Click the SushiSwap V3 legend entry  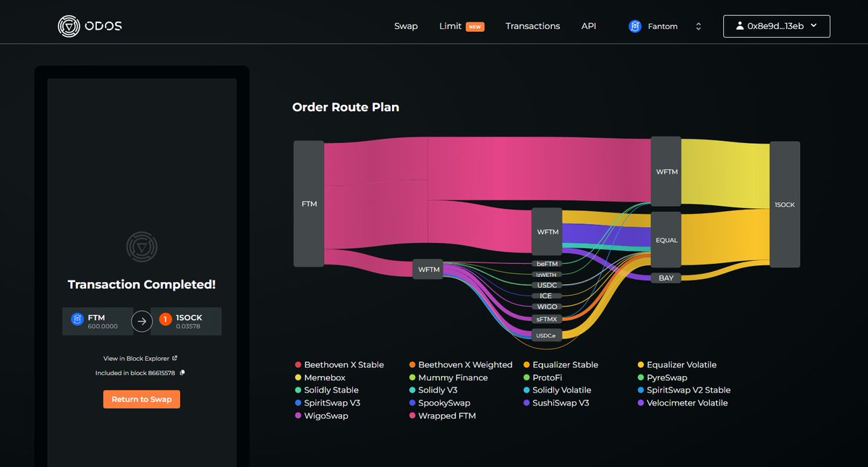[556, 403]
